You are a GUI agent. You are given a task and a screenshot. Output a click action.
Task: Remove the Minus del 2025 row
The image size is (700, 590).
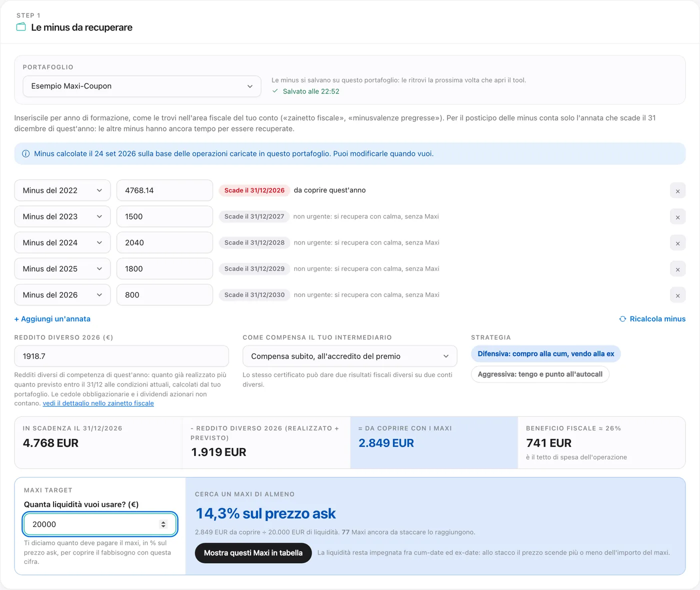click(677, 269)
